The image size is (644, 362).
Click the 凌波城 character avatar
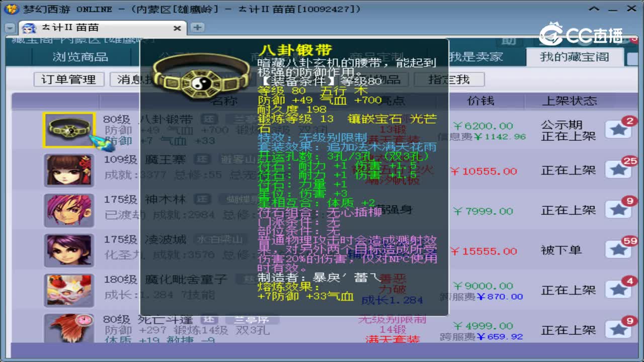[69, 250]
